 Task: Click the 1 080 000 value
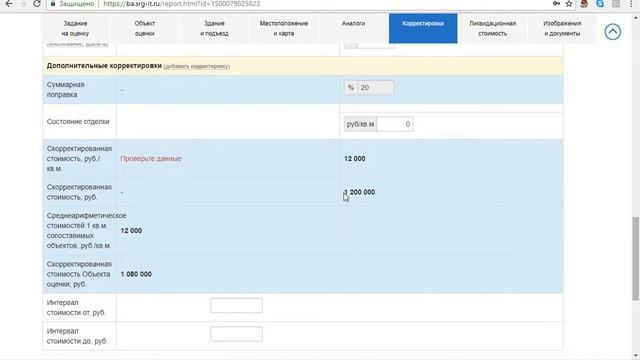(x=136, y=274)
